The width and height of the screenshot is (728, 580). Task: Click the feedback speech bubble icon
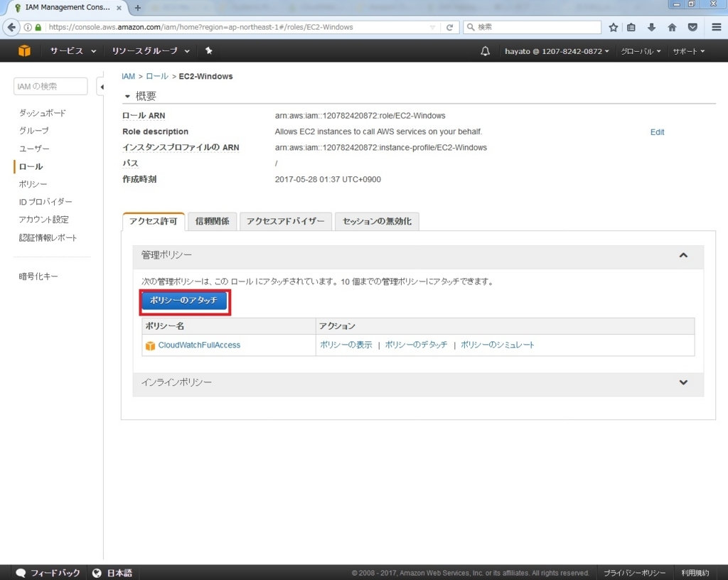pyautogui.click(x=21, y=573)
